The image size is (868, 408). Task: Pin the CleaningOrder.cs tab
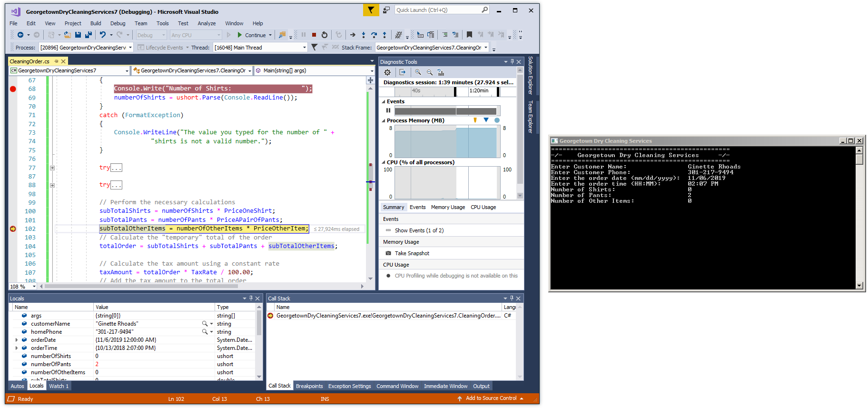(56, 61)
